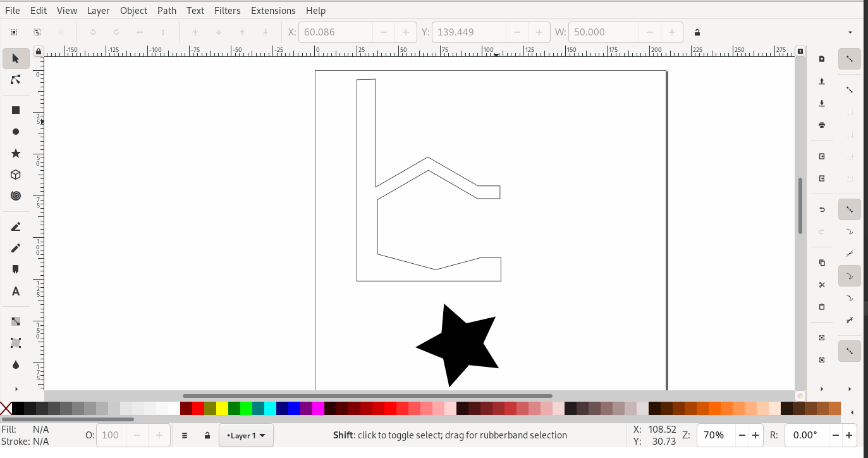Image resolution: width=868 pixels, height=458 pixels.
Task: Select the Dropper color picker tool
Action: [x=16, y=364]
